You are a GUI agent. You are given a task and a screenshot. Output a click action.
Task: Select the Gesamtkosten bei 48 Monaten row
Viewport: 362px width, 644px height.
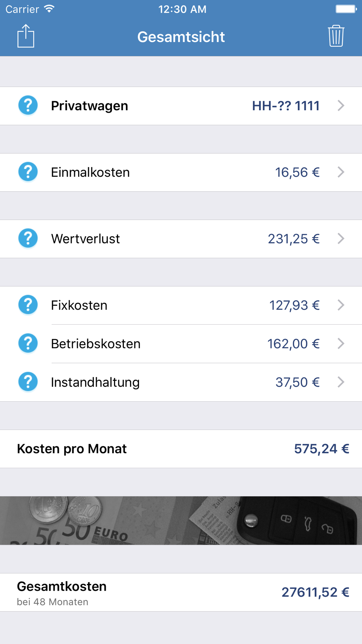tap(181, 592)
